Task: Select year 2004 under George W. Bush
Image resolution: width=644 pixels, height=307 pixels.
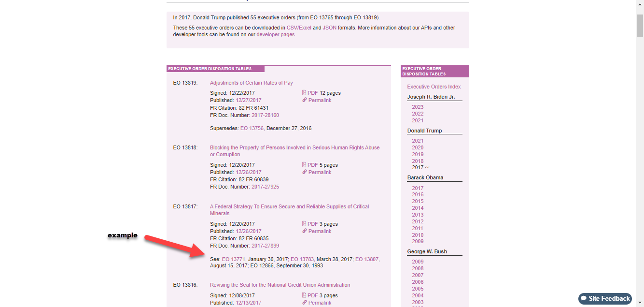Action: 418,295
